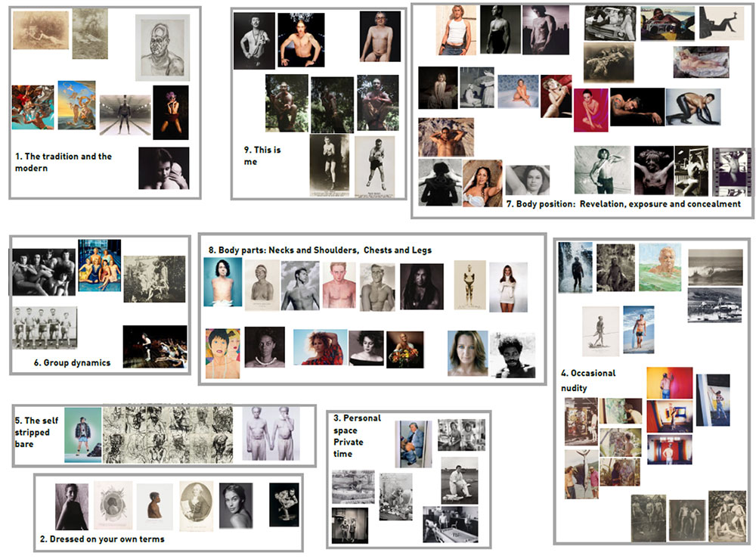The width and height of the screenshot is (756, 559).
Task: Select the two men with hanging fish photo
Action: pos(582,474)
